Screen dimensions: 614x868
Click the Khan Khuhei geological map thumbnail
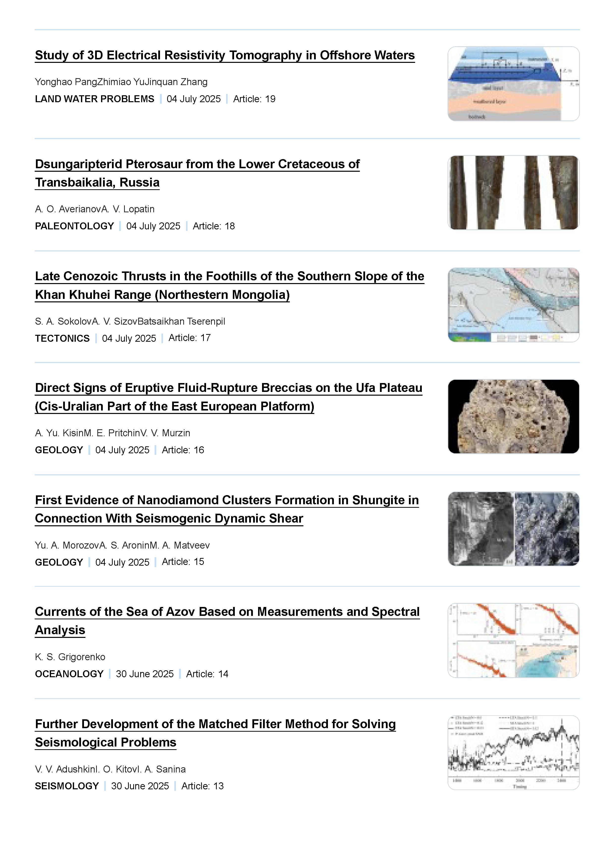click(x=513, y=305)
